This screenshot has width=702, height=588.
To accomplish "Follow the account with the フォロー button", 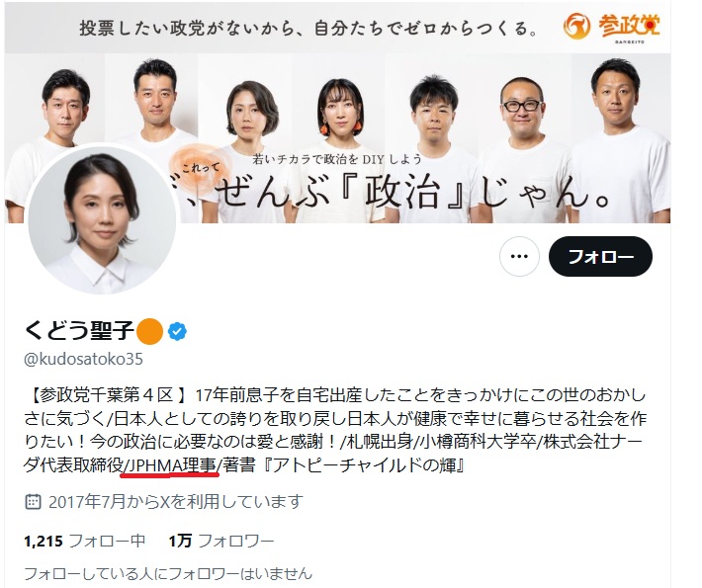I will click(x=600, y=256).
